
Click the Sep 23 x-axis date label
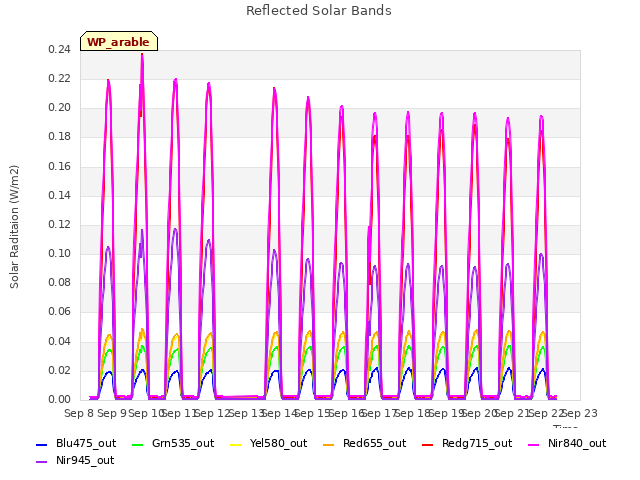580,413
